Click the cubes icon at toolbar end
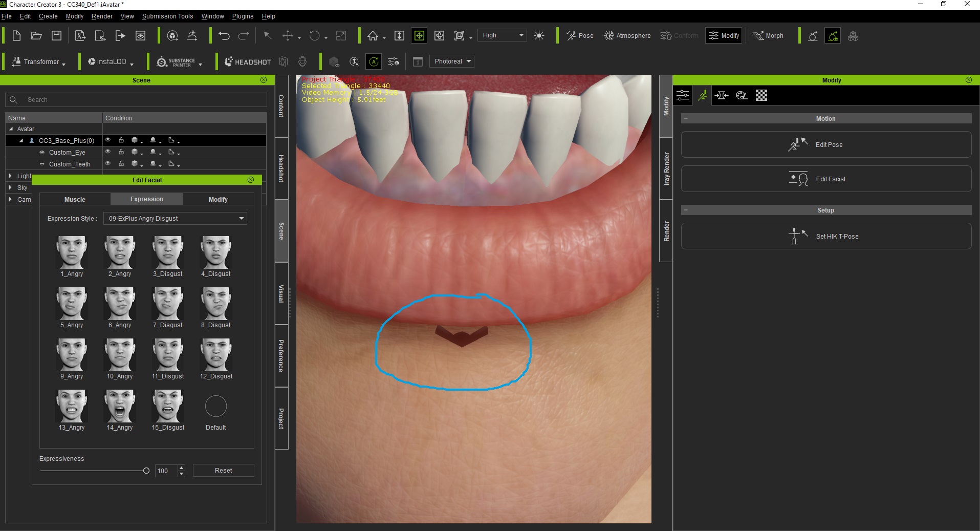 pos(853,36)
